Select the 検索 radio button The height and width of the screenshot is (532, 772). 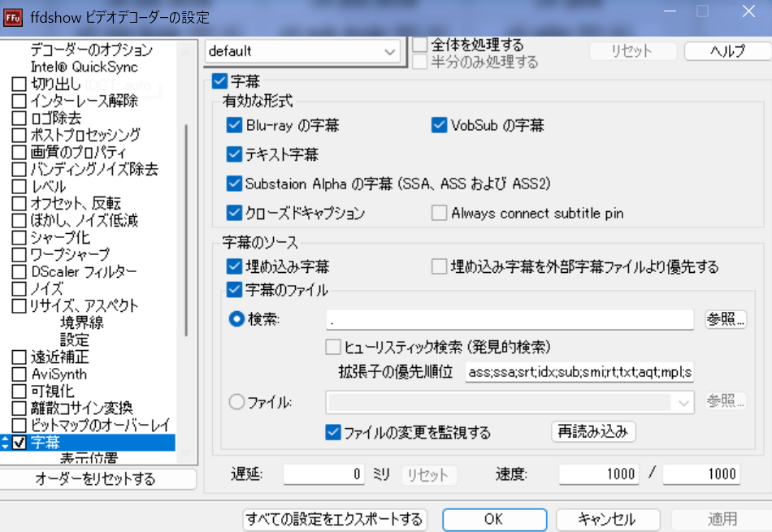237,319
